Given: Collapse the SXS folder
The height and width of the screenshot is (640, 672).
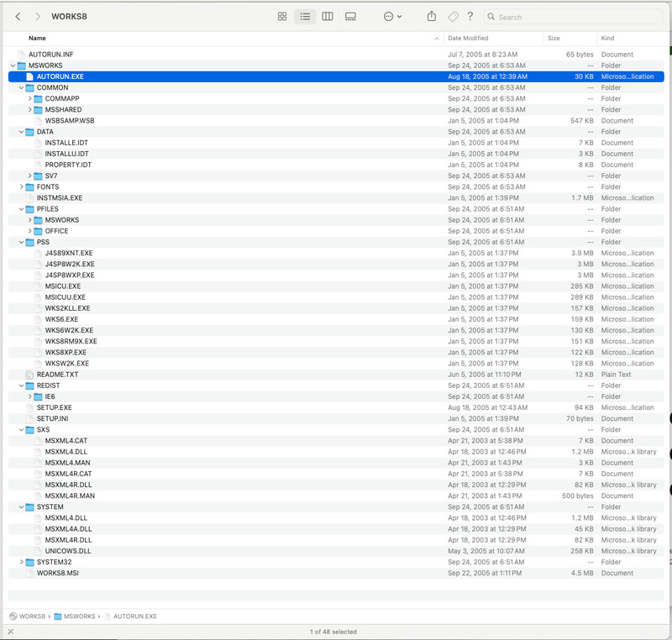Looking at the screenshot, I should click(21, 430).
